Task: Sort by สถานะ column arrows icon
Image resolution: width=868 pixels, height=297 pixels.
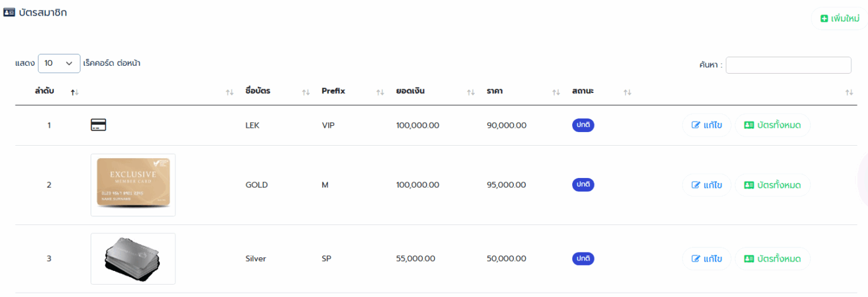Action: tap(627, 92)
